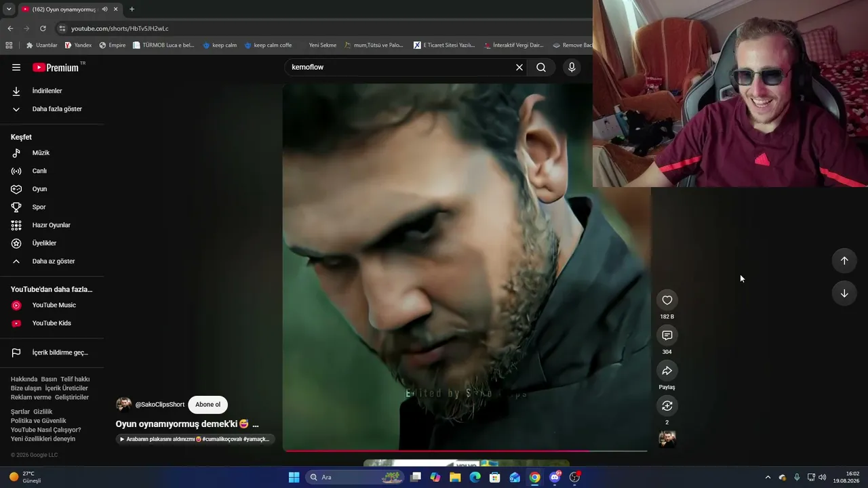Open @SakoClipsShort channel name

coord(160,405)
